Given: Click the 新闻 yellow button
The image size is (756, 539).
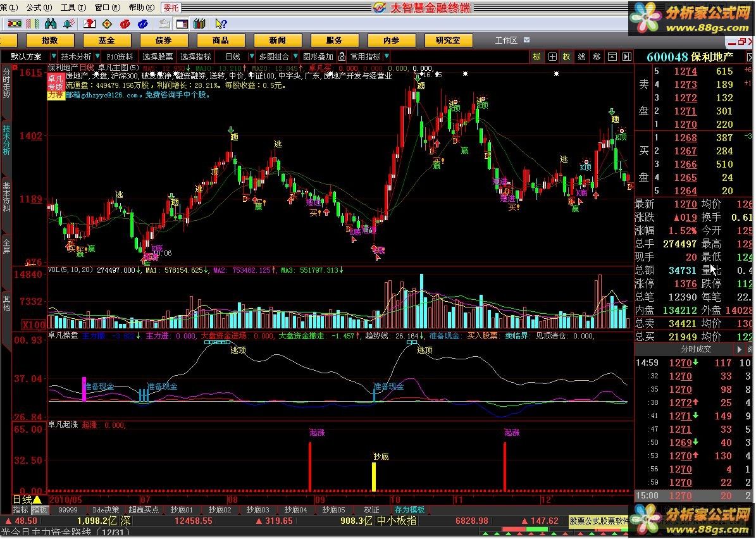Looking at the screenshot, I should [x=277, y=40].
